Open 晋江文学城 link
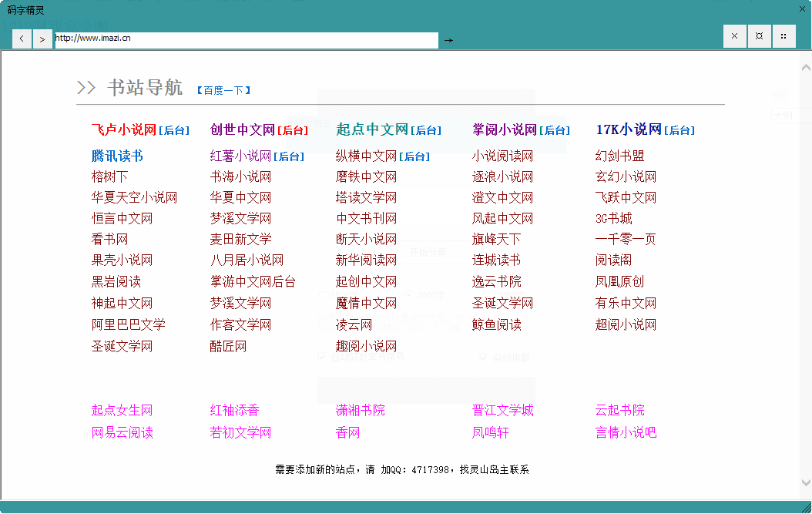The image size is (812, 514). [x=502, y=411]
